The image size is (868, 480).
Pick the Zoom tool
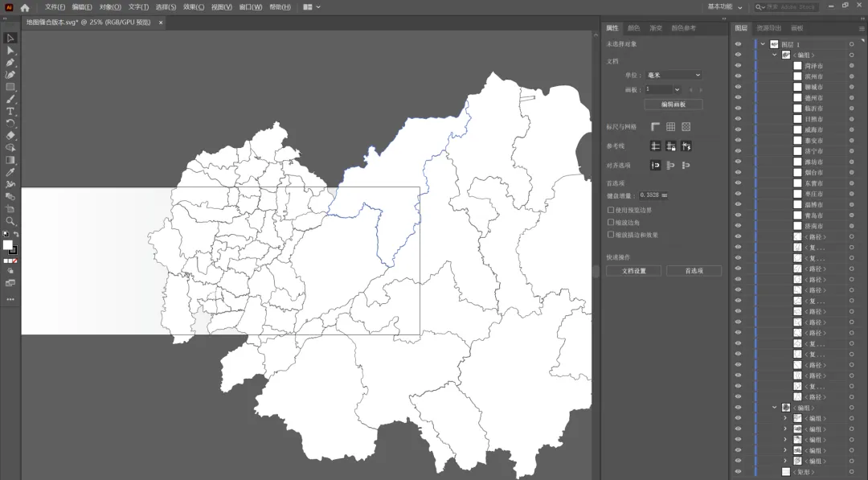pyautogui.click(x=10, y=221)
